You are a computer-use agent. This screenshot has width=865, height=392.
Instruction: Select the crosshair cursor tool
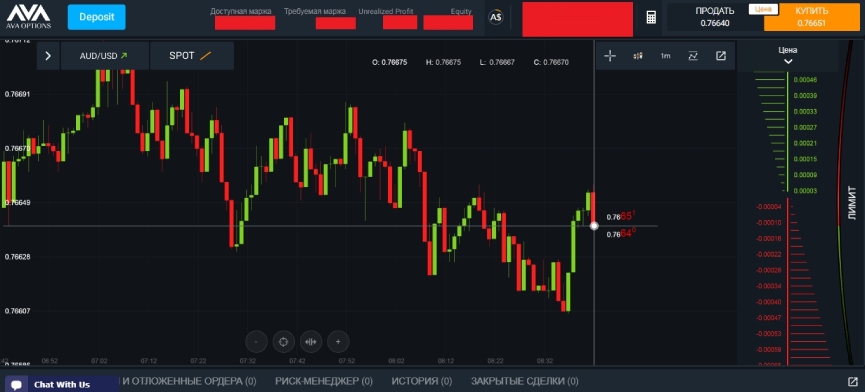610,56
